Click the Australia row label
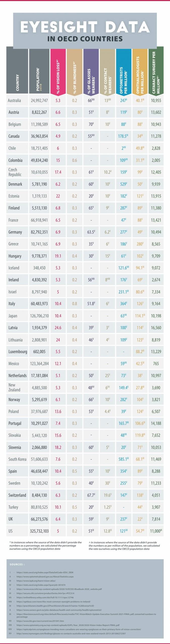The width and height of the screenshot is (170, 644). (x=14, y=100)
